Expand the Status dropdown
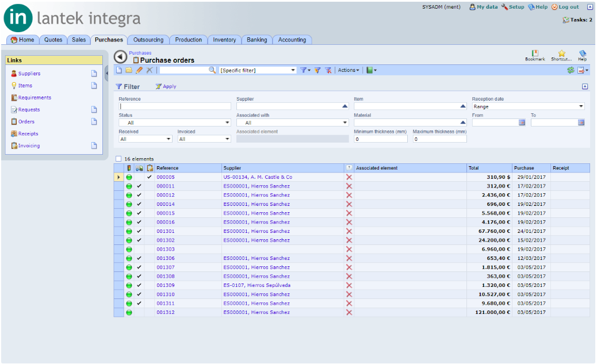 175,122
